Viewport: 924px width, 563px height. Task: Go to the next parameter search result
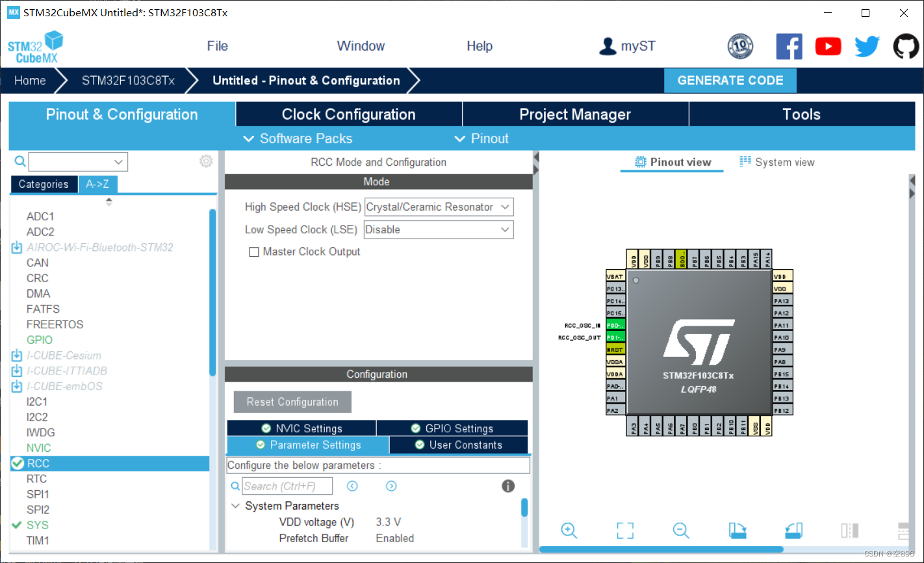tap(391, 486)
